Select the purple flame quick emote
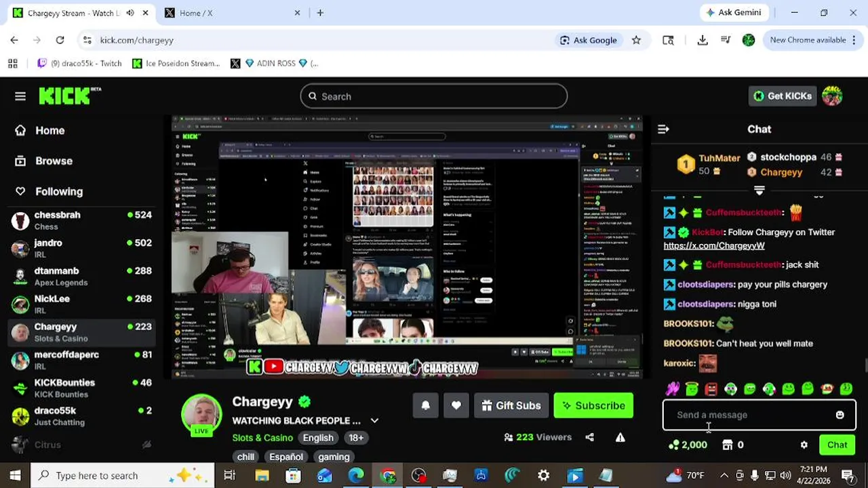 (x=672, y=389)
